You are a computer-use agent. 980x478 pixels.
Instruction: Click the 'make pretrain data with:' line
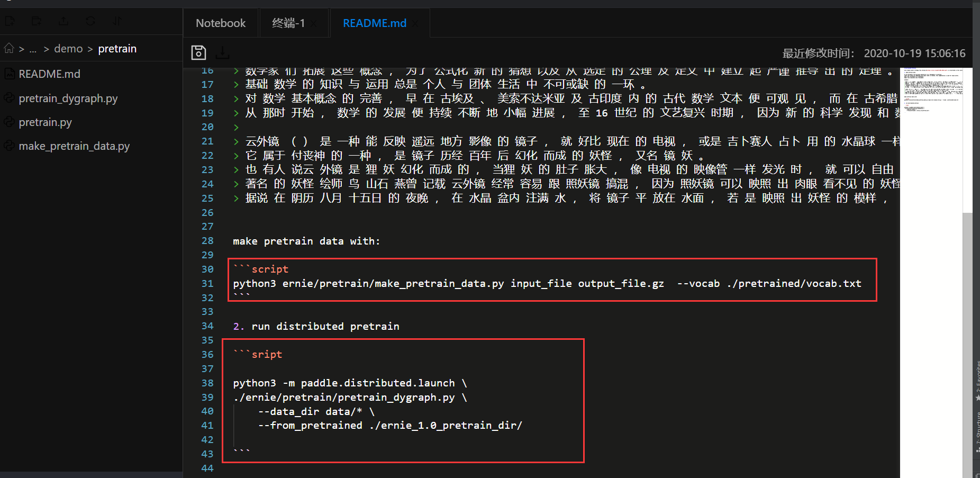click(x=306, y=241)
